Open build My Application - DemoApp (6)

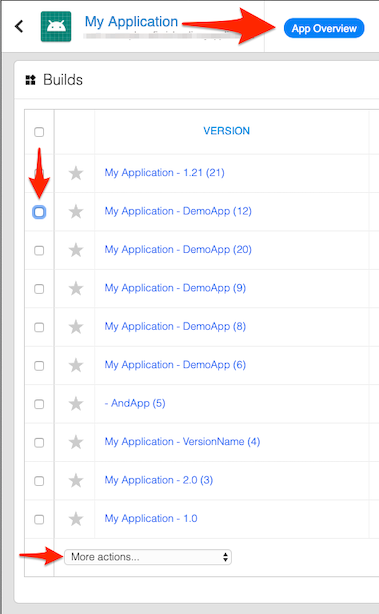[x=175, y=365]
